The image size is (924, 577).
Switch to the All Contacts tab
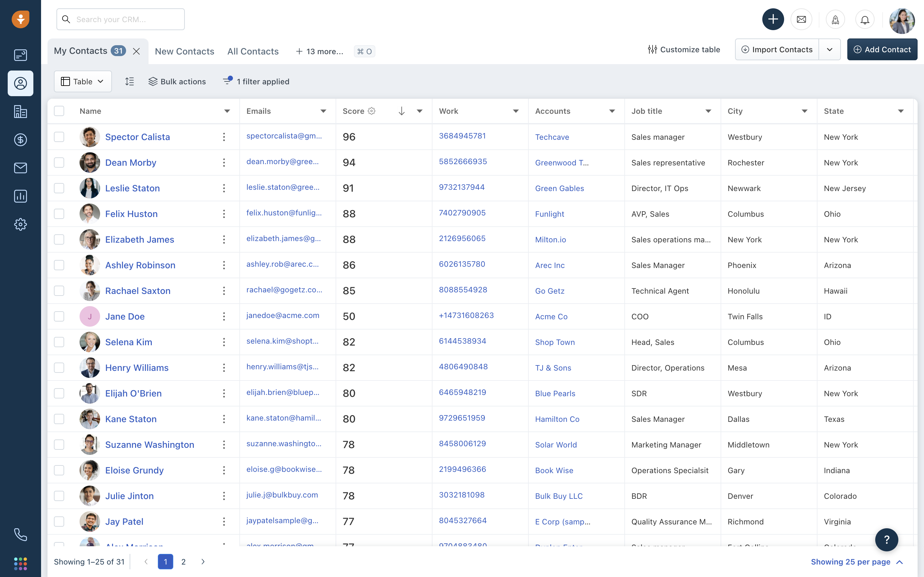click(253, 51)
